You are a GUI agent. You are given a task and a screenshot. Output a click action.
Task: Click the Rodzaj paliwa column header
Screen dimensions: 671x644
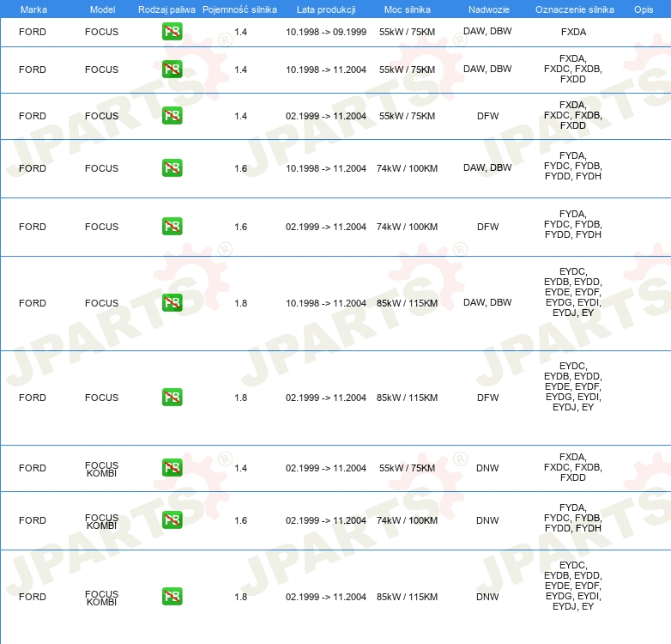166,9
